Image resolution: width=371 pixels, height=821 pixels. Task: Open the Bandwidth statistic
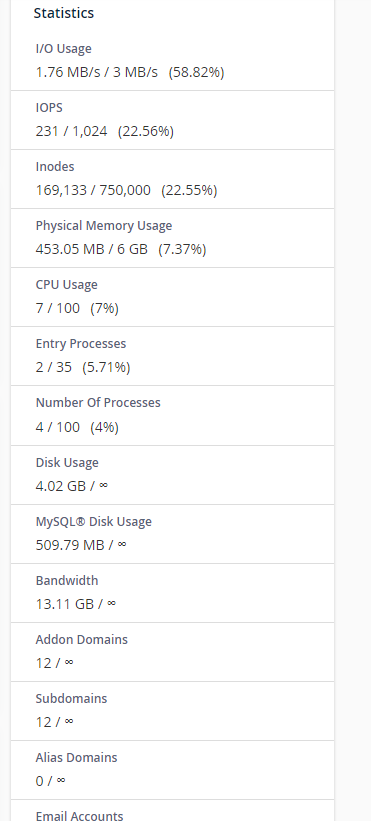(x=67, y=581)
